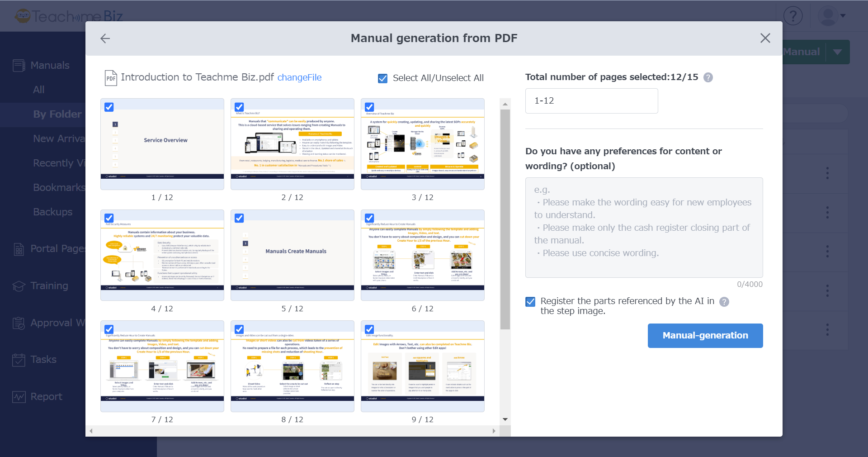Screen dimensions: 868x457
Task: Open the Manual button dropdown arrow
Action: click(x=837, y=52)
